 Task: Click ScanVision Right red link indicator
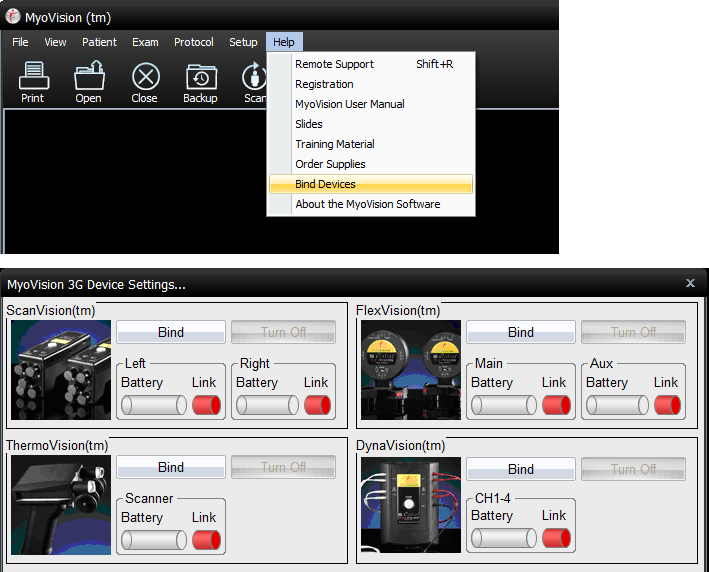[317, 405]
